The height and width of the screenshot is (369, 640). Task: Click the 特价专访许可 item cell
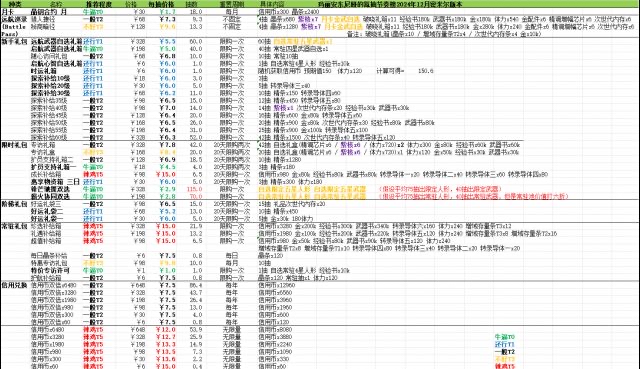coord(50,270)
